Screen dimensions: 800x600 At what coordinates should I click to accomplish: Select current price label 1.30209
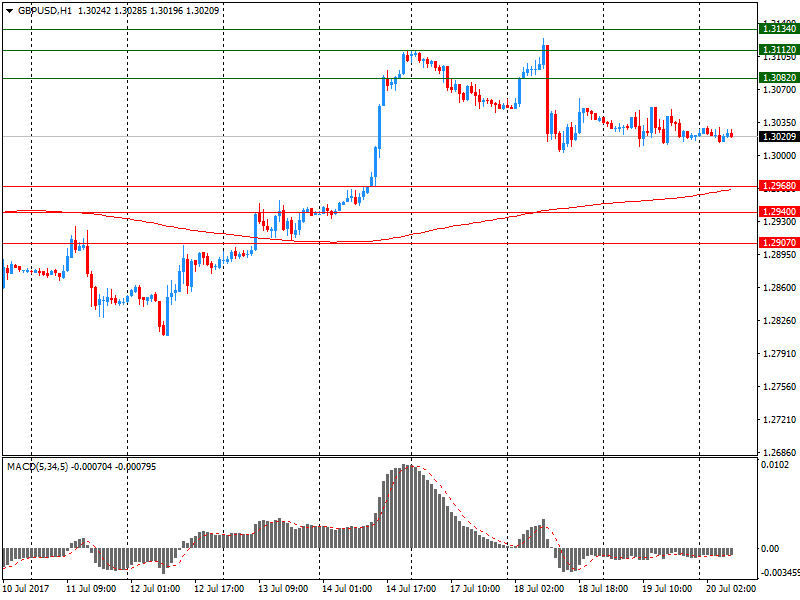[779, 137]
